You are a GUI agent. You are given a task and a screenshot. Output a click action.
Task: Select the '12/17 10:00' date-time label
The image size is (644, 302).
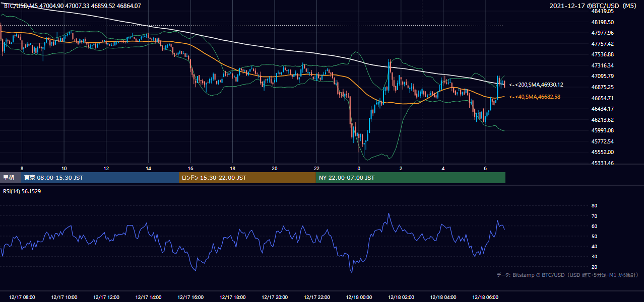64,297
